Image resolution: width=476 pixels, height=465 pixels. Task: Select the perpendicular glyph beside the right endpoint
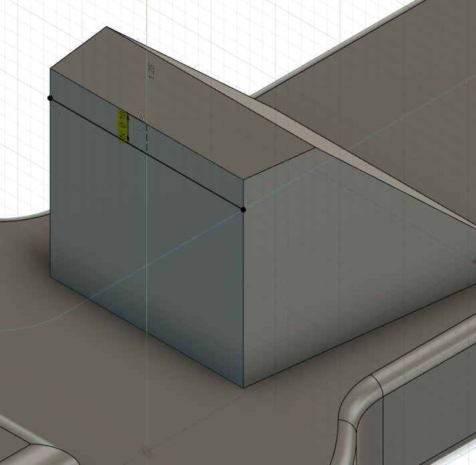[239, 213]
